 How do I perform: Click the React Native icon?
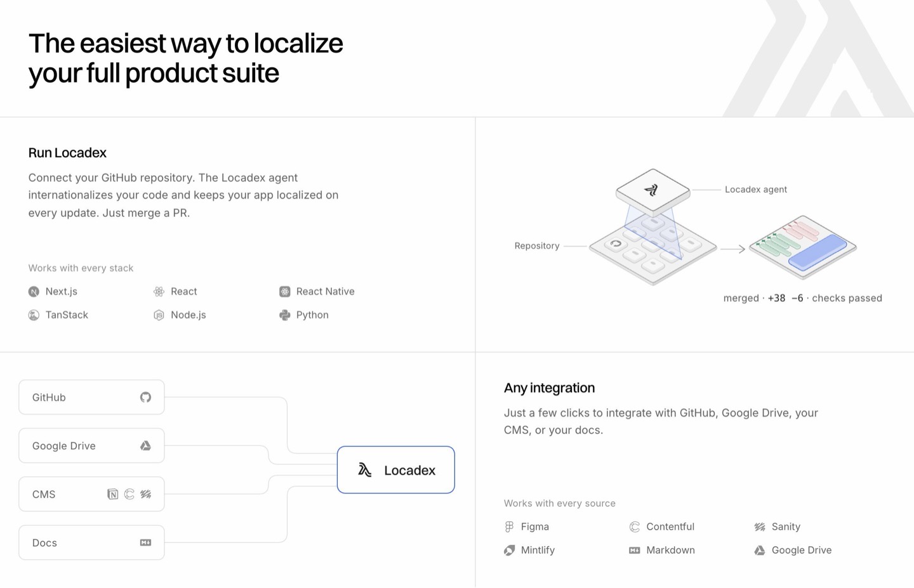[284, 292]
